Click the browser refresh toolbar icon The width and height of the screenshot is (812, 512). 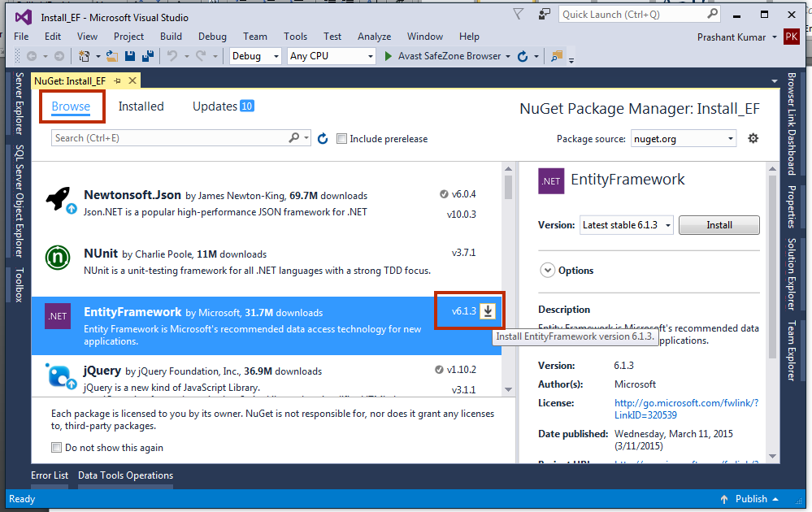click(523, 56)
